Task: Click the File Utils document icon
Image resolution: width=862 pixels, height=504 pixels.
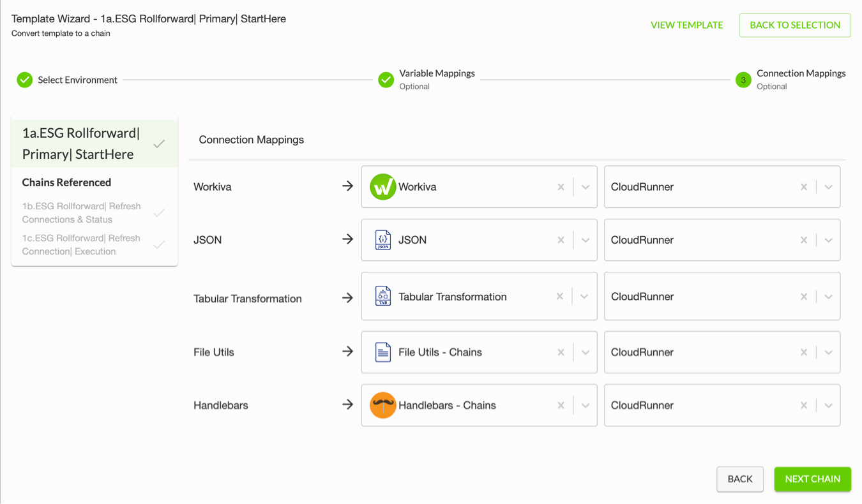Action: pos(382,352)
